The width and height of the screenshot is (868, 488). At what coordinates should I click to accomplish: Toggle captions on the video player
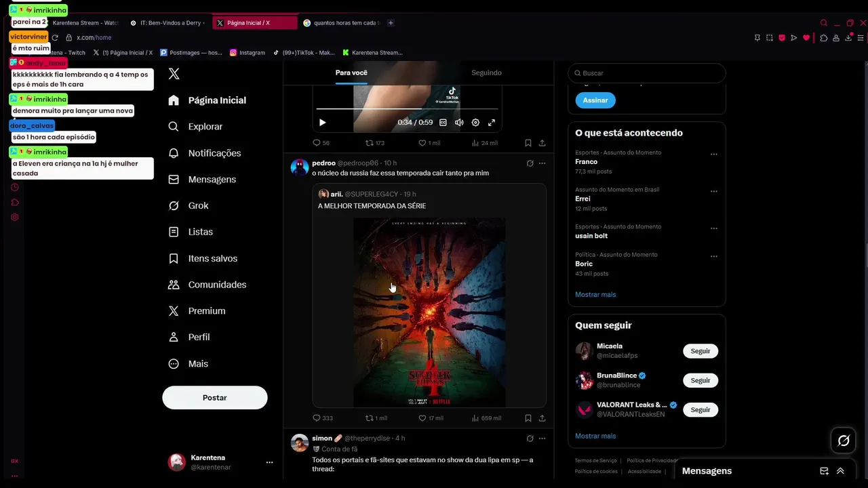pyautogui.click(x=443, y=123)
